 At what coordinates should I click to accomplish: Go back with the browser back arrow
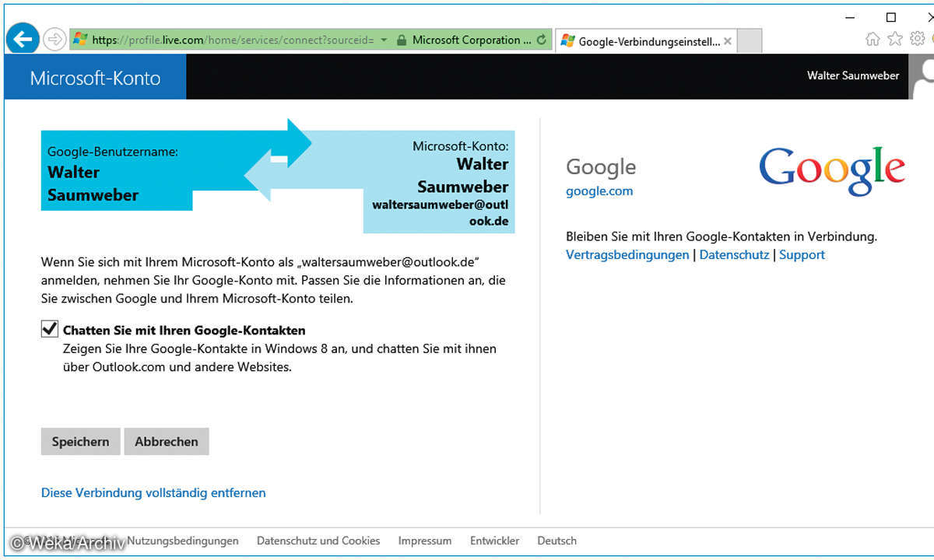23,38
